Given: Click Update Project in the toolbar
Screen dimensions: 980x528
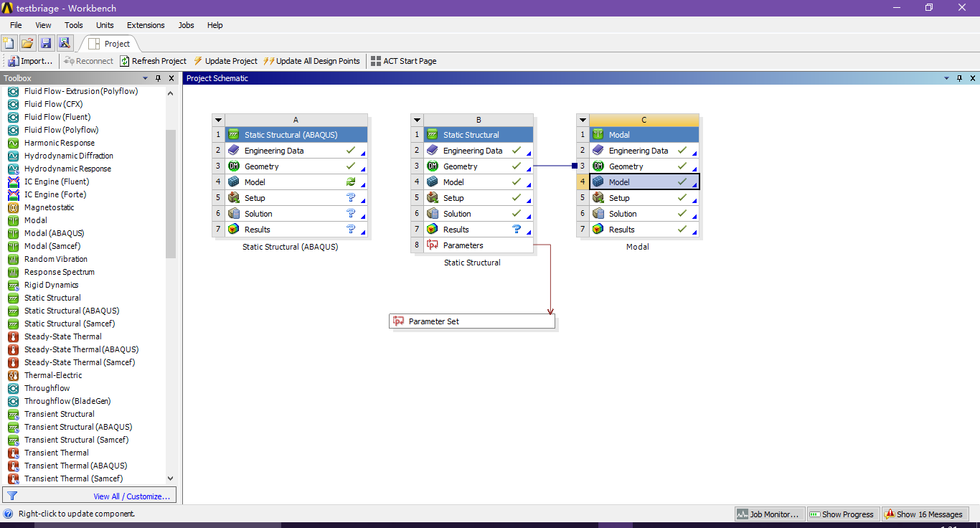Looking at the screenshot, I should pyautogui.click(x=225, y=61).
